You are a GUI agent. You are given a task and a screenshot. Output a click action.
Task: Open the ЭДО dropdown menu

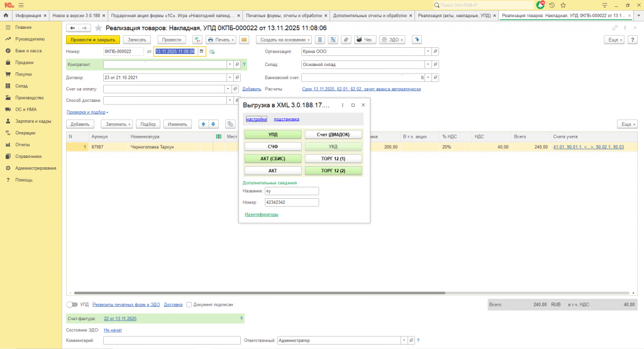[x=392, y=40]
